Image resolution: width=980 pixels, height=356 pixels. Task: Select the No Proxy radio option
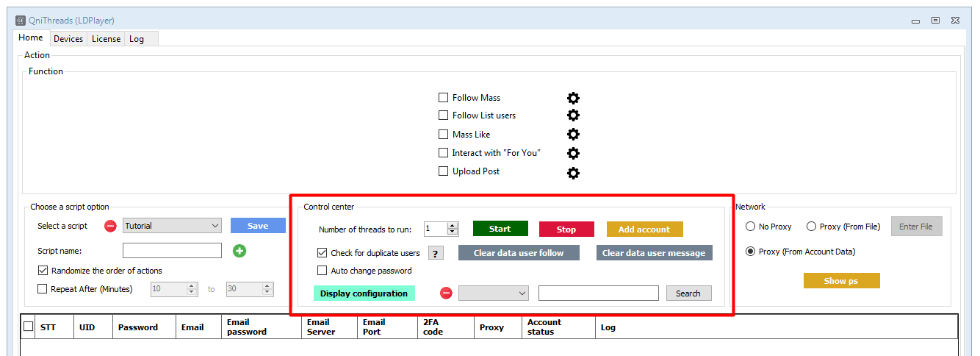[751, 227]
